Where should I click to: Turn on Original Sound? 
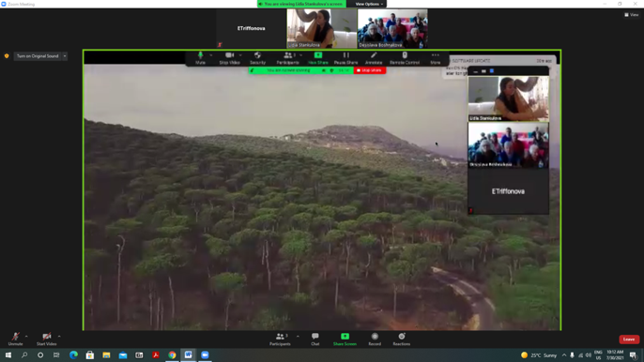click(38, 56)
